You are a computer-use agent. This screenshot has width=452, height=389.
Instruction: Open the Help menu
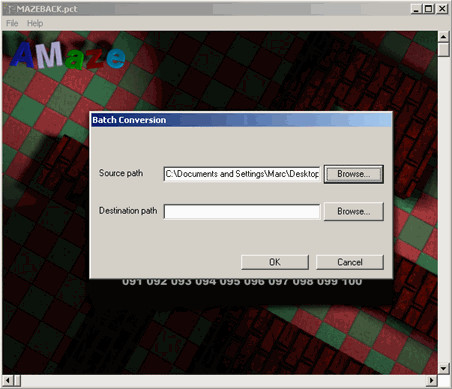click(x=35, y=23)
